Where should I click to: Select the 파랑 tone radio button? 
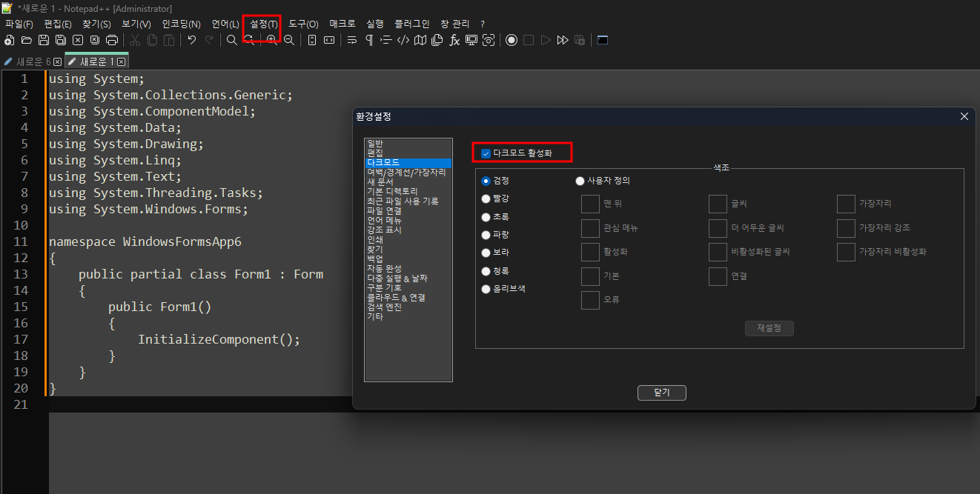pos(486,235)
